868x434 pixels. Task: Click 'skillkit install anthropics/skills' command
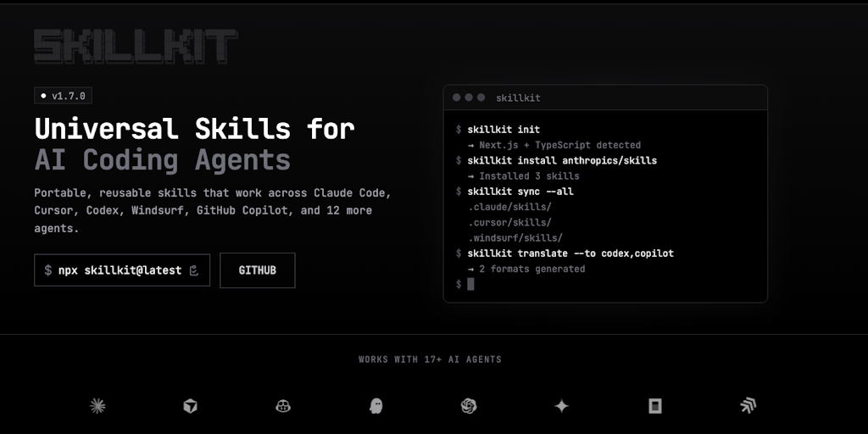click(x=562, y=160)
